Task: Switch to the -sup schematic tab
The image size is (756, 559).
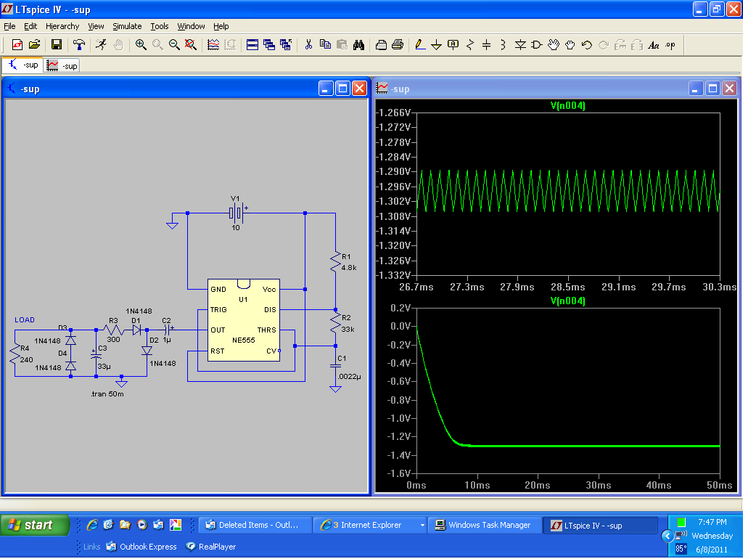Action: [23, 65]
